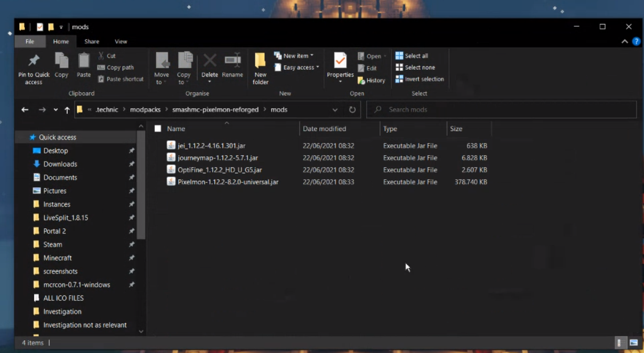Open the Move to menu
This screenshot has height=353, width=644.
pyautogui.click(x=162, y=68)
